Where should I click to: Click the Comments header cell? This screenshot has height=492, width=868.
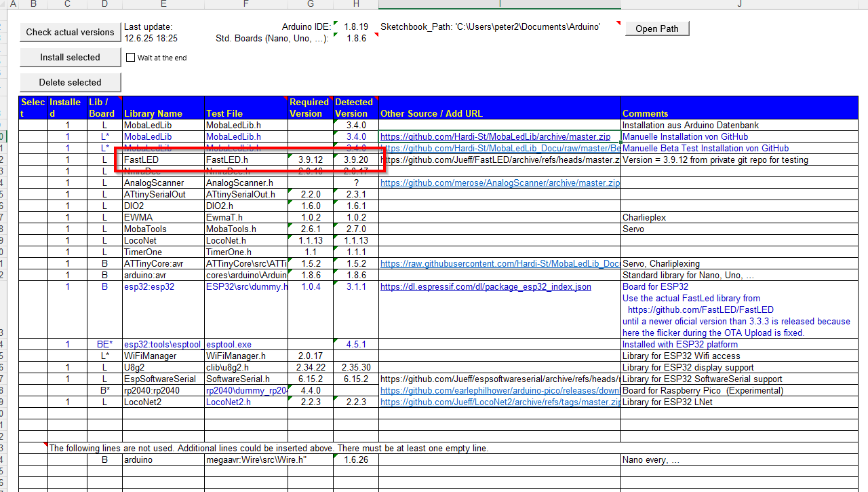pyautogui.click(x=740, y=108)
